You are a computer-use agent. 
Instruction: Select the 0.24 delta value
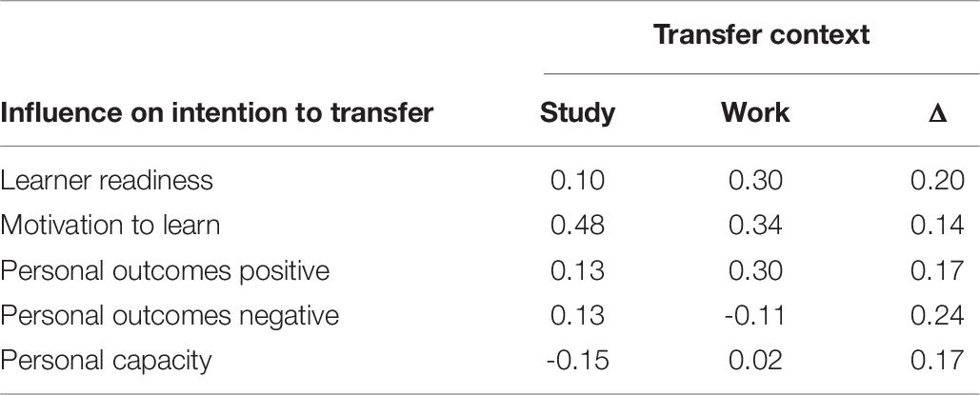(937, 316)
